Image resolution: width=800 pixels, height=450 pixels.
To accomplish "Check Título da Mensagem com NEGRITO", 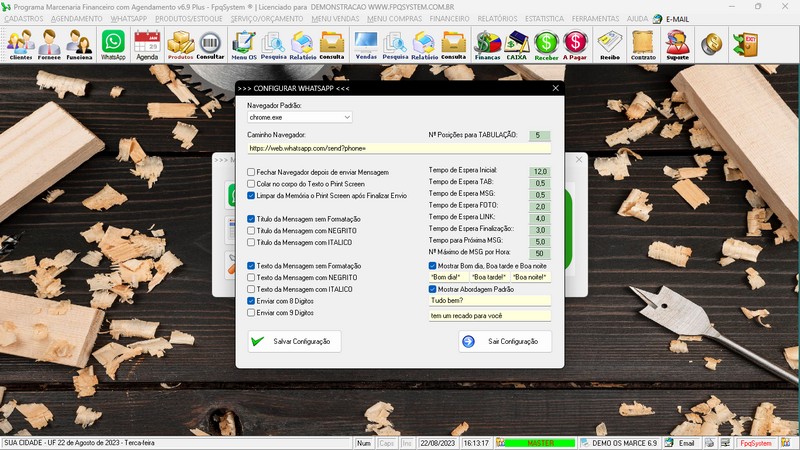I will pyautogui.click(x=251, y=231).
